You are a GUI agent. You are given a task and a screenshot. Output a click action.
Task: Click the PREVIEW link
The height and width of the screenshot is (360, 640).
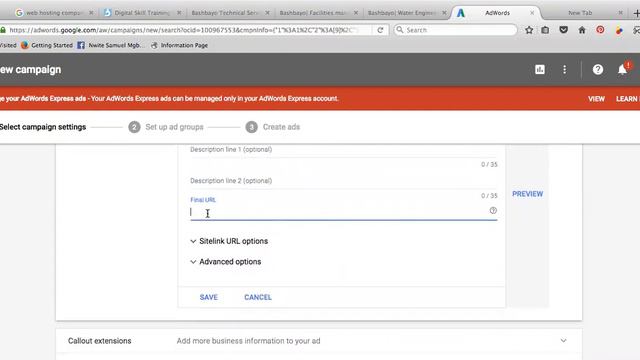[527, 194]
